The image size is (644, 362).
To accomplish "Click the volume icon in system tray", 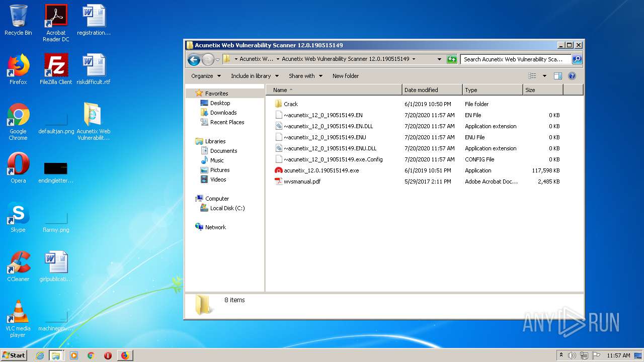I will pos(572,355).
